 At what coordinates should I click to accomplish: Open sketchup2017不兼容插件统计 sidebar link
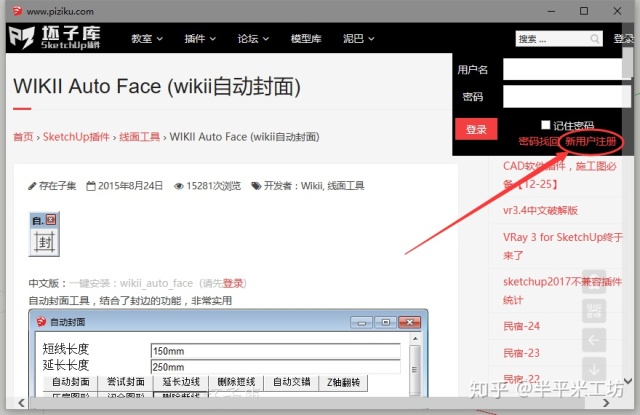click(x=562, y=291)
